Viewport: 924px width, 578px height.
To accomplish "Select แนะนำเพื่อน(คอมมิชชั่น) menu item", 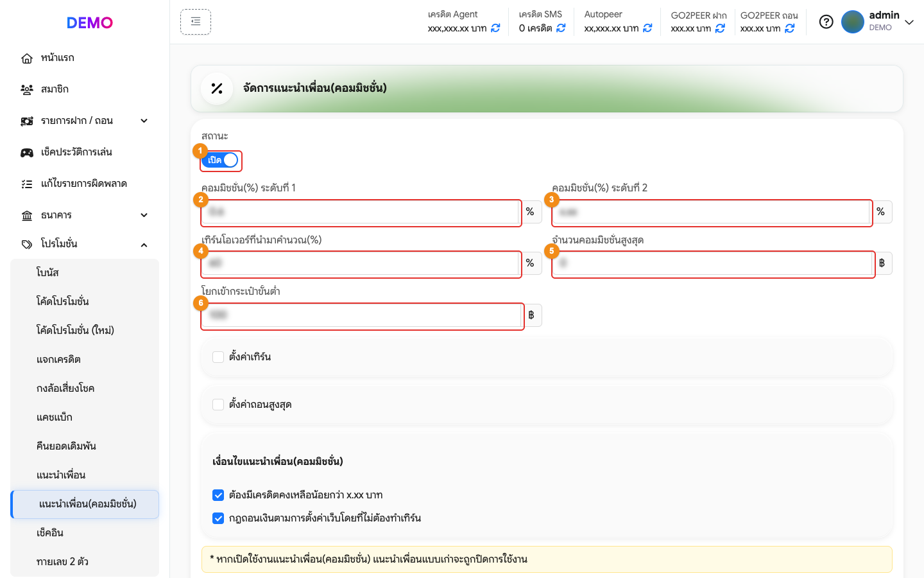I will [85, 504].
